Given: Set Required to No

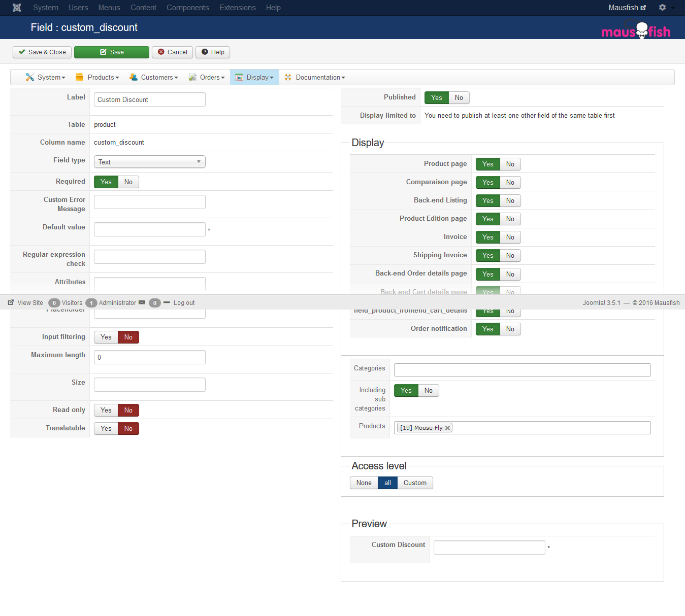Looking at the screenshot, I should pyautogui.click(x=128, y=182).
